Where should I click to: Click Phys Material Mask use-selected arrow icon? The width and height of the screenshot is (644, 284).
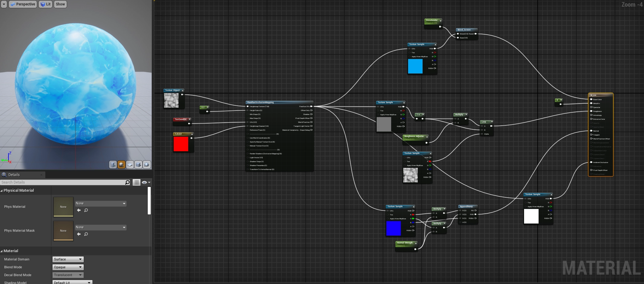79,234
